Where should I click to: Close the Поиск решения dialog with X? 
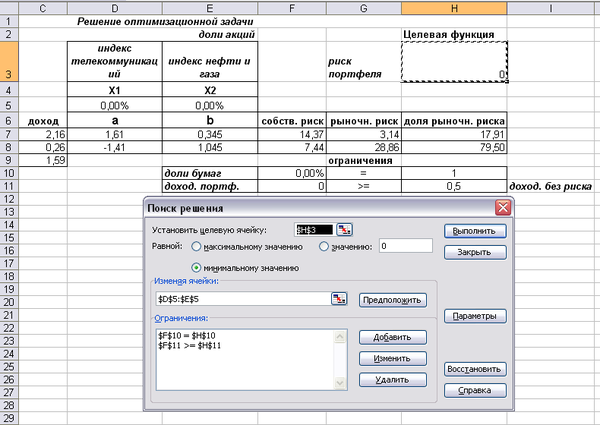(x=503, y=208)
